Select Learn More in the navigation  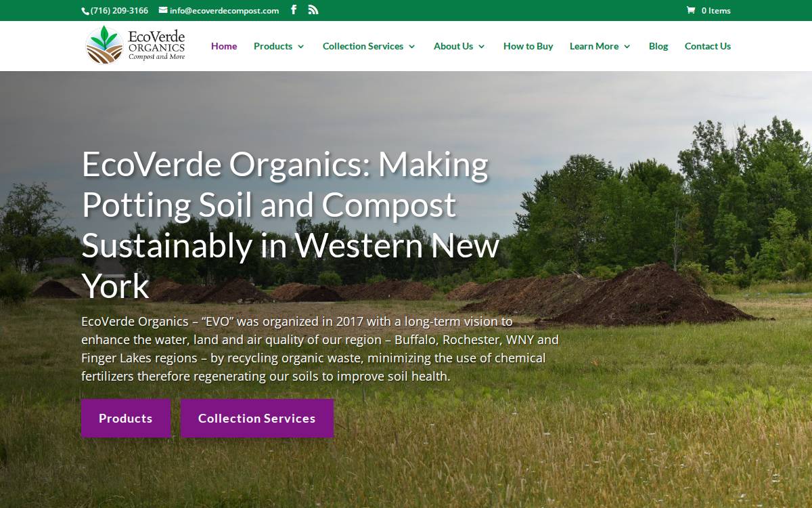tap(594, 46)
